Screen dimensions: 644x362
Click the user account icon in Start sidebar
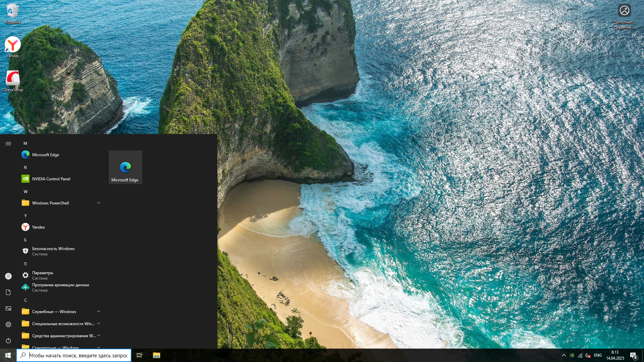(8, 276)
